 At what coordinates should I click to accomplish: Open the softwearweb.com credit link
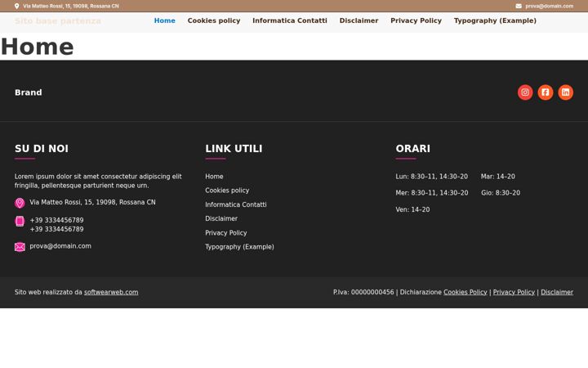(111, 292)
